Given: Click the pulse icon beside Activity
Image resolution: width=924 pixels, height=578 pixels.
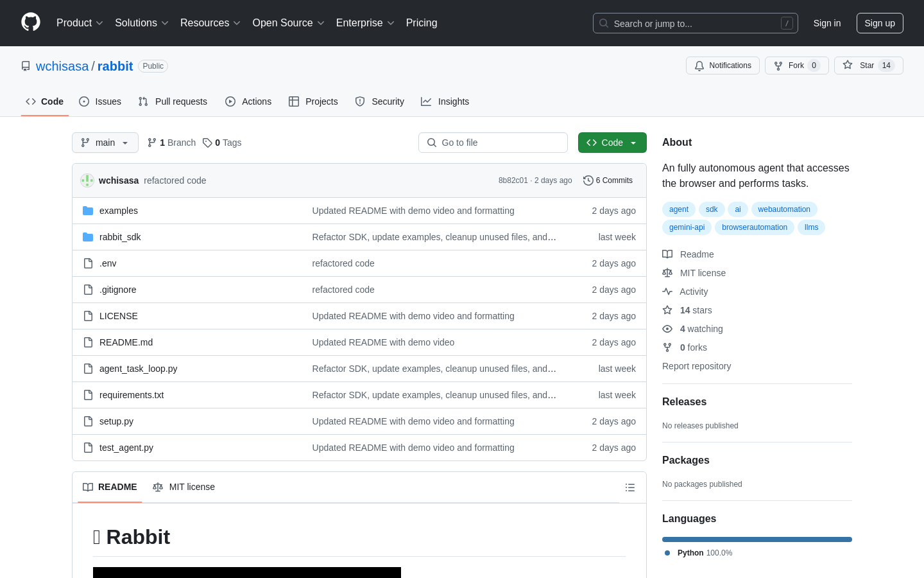Looking at the screenshot, I should (x=667, y=292).
